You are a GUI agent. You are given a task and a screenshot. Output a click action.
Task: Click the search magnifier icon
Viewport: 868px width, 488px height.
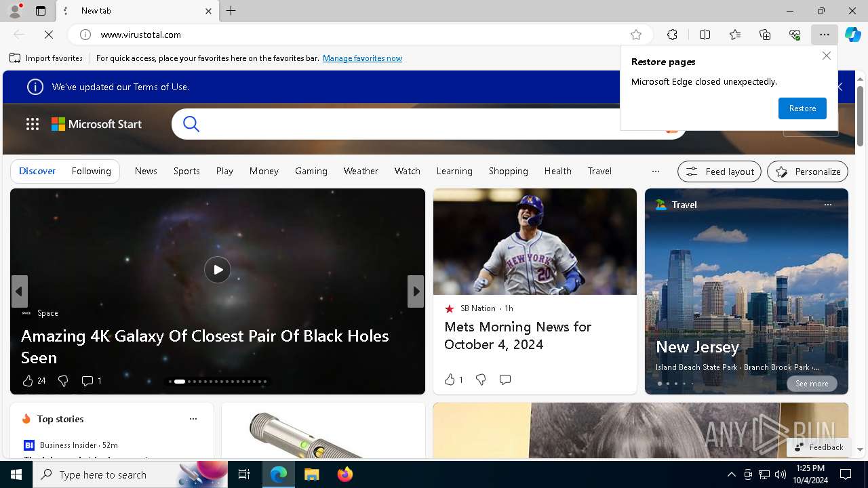pyautogui.click(x=191, y=124)
